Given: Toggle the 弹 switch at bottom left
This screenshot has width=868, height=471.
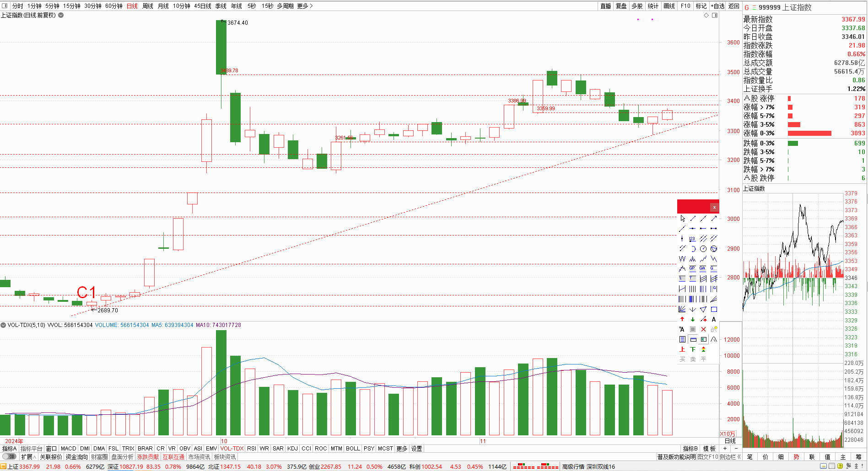Looking at the screenshot, I should coord(9,456).
